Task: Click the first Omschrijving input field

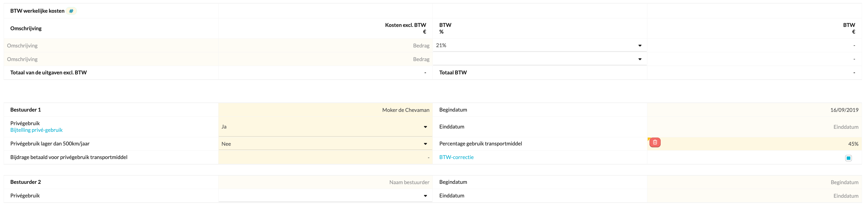Action: tap(111, 46)
